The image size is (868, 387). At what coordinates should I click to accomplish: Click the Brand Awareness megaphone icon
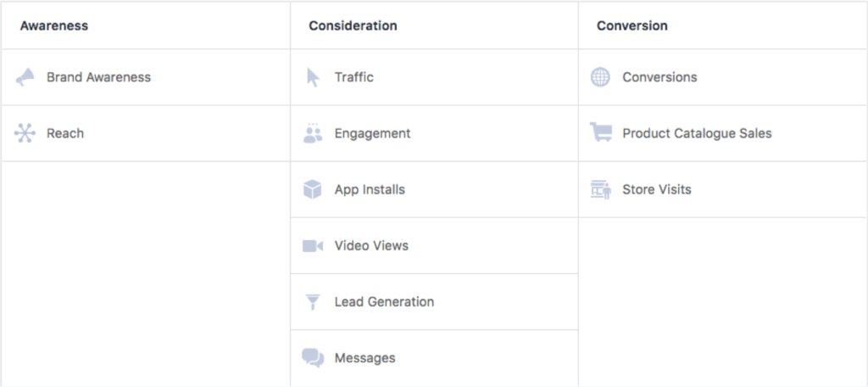tap(25, 77)
